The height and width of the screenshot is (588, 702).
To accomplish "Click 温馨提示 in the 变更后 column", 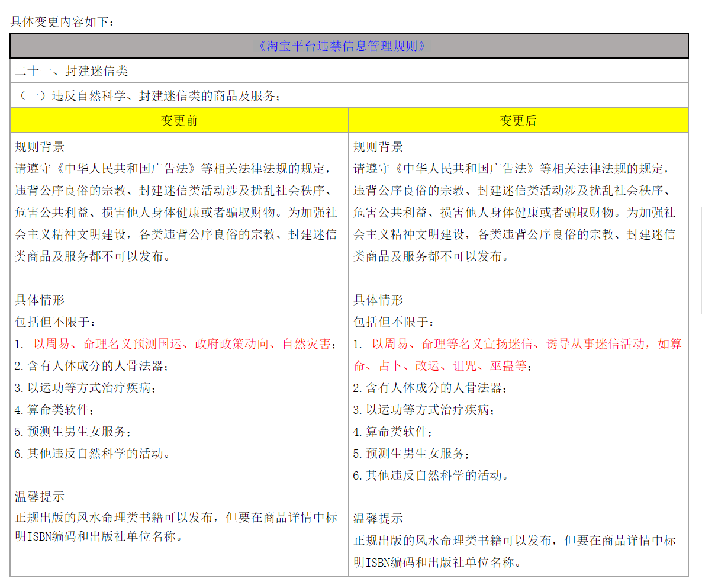I will [378, 518].
